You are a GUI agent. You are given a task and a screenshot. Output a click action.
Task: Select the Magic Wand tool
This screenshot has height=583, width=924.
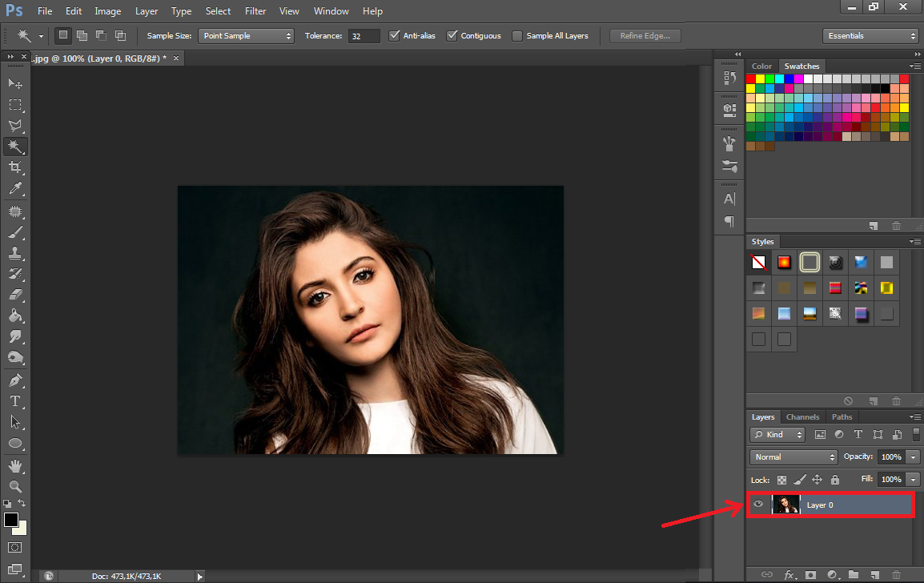(15, 147)
